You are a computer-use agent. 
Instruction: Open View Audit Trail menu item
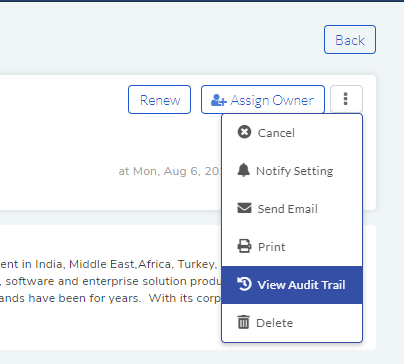click(292, 285)
